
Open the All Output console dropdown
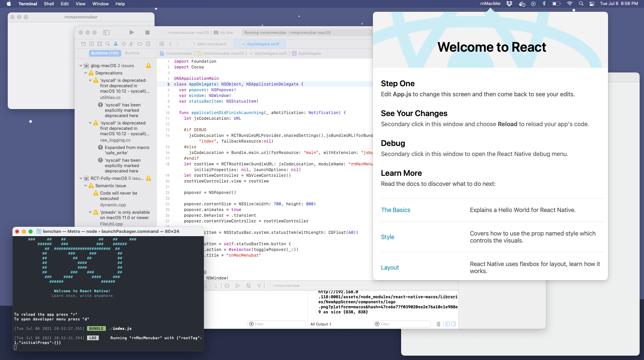click(x=321, y=324)
